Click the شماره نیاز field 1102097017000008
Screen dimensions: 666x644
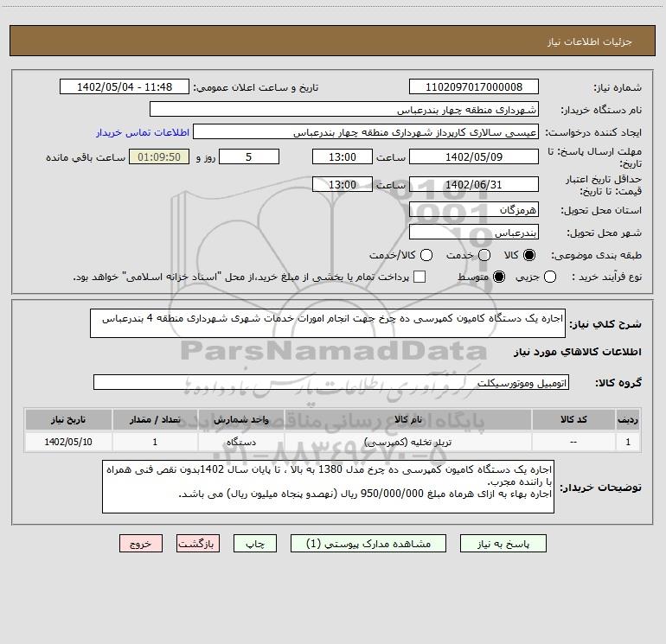tap(474, 86)
